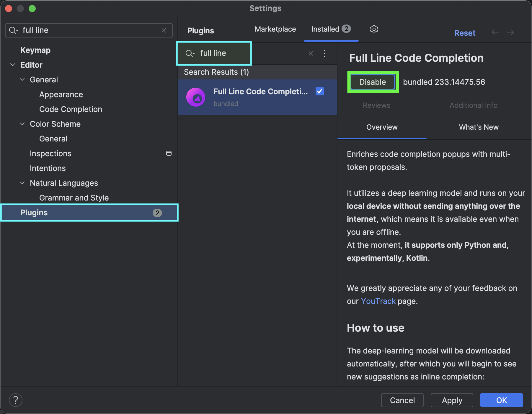Collapse the Color Scheme section
This screenshot has width=532, height=414.
[x=22, y=124]
